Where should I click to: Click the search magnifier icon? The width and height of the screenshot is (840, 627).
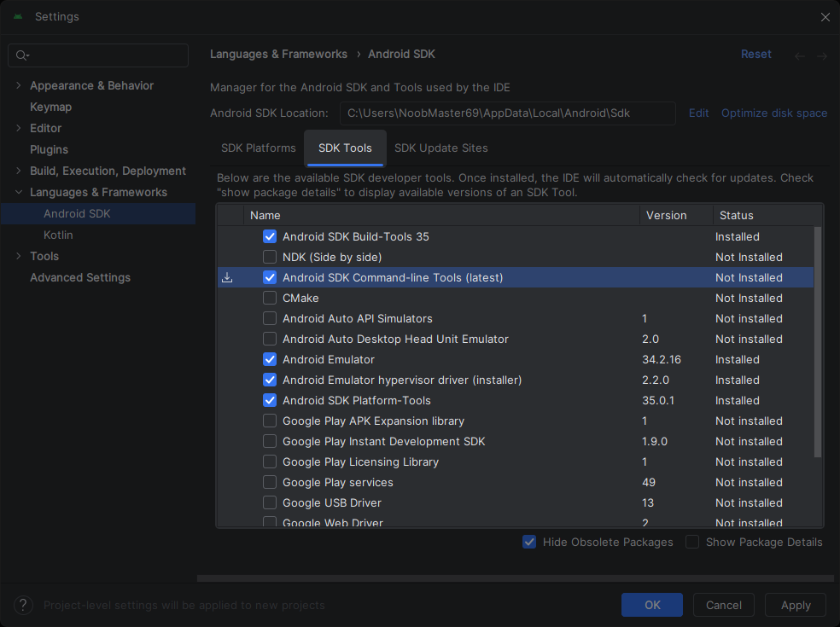(22, 55)
